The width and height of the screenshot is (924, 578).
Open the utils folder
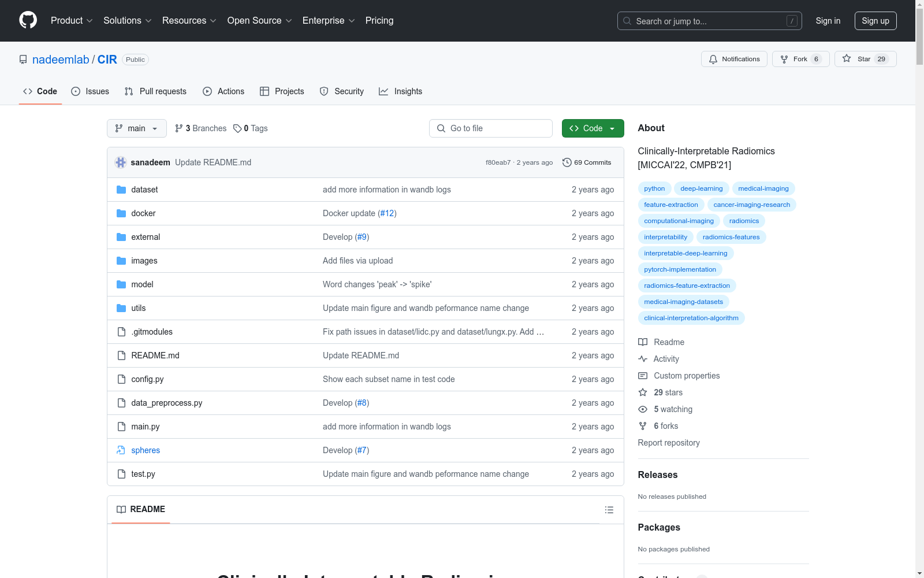pos(139,308)
